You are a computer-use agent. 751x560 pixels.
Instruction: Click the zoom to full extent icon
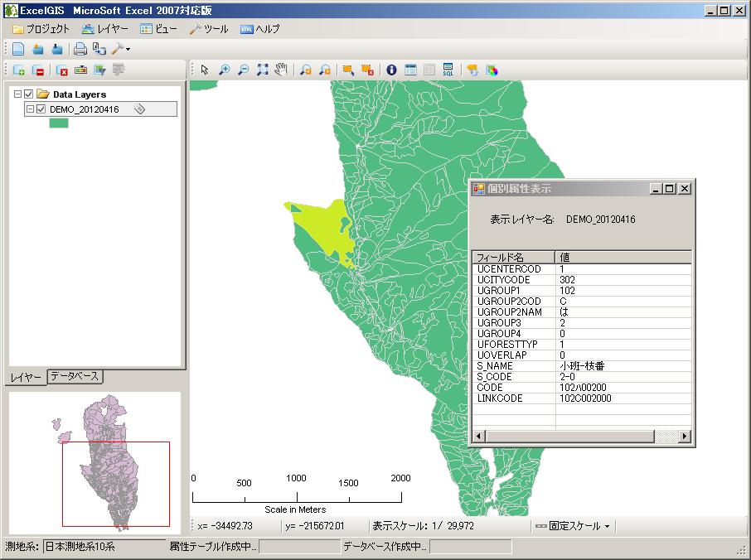coord(262,70)
